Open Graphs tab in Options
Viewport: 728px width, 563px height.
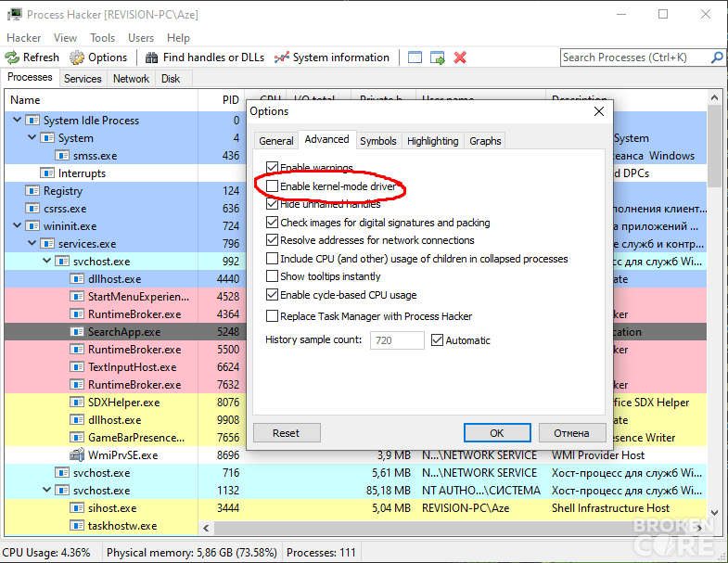tap(485, 141)
